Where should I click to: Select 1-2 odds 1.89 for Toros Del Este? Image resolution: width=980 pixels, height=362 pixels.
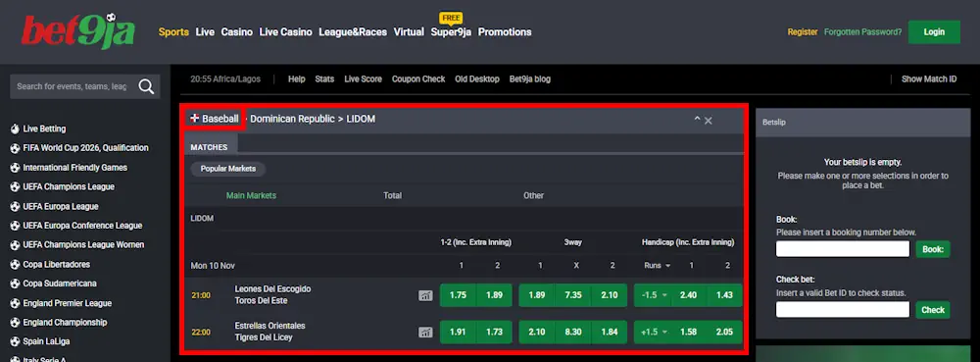click(494, 295)
